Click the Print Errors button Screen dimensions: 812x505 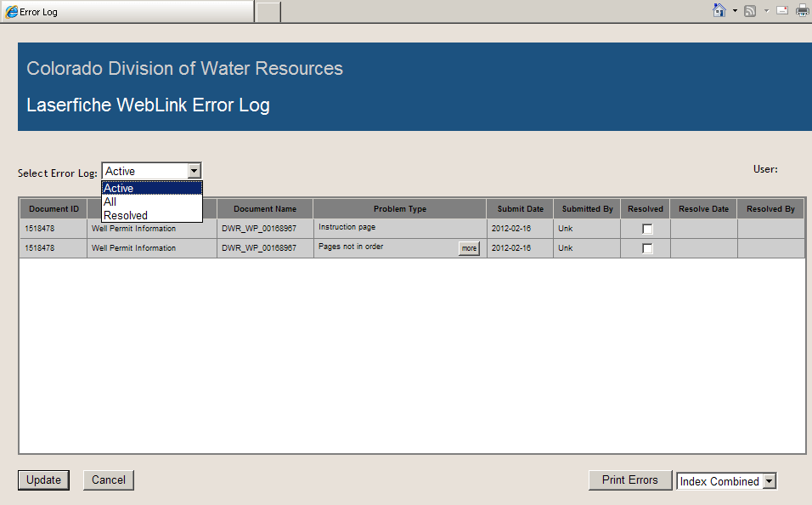[x=630, y=480]
